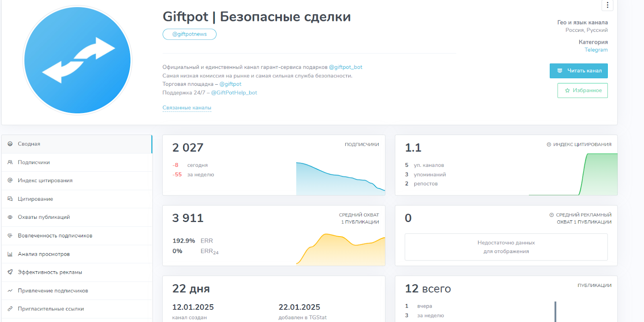Click the Россия, Русский geo text
The height and width of the screenshot is (322, 644).
586,30
